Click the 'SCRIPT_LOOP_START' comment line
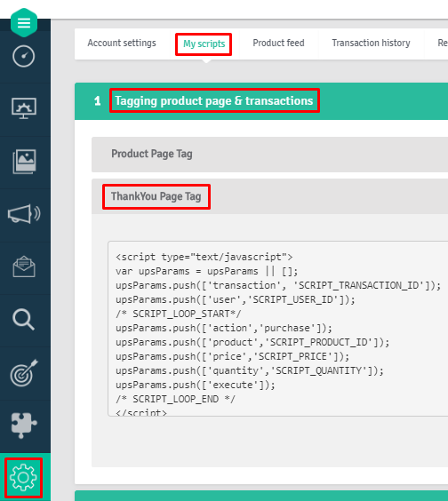 tap(179, 314)
